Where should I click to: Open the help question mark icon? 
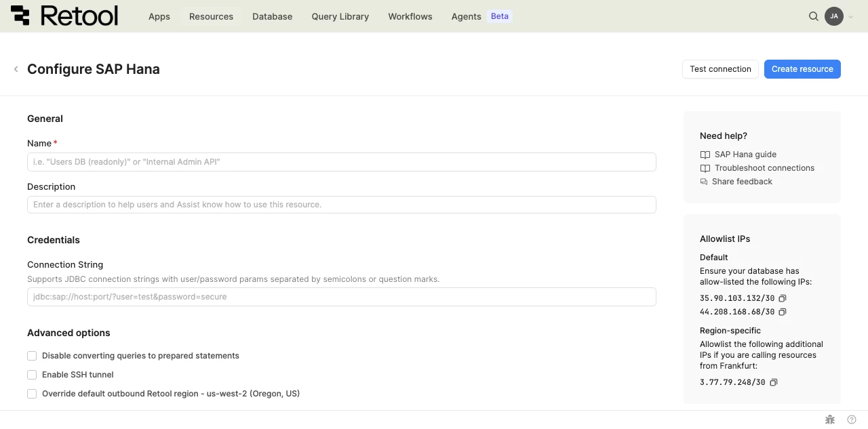point(852,420)
